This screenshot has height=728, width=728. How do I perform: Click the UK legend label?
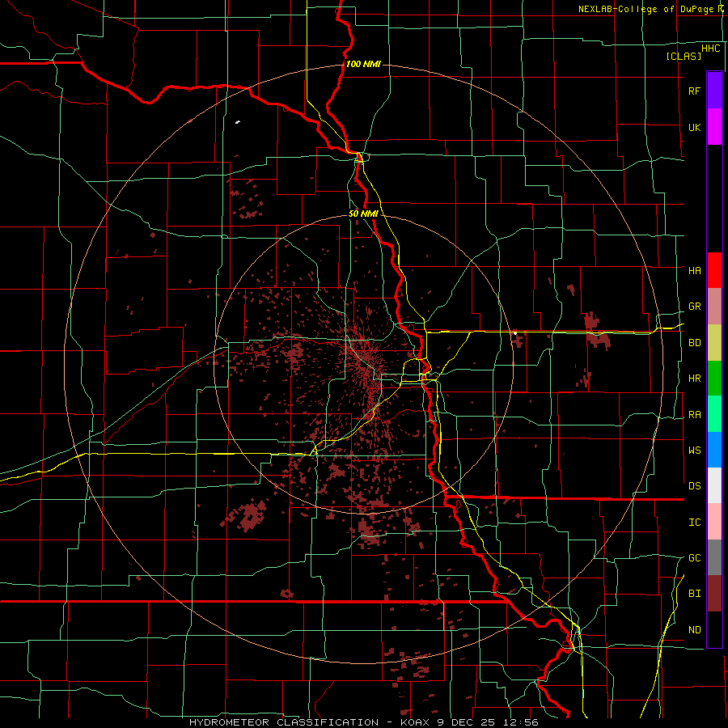(694, 128)
